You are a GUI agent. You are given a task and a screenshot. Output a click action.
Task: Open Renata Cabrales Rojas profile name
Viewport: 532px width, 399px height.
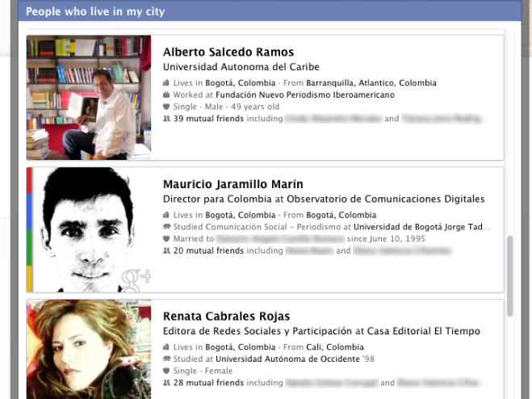point(226,316)
